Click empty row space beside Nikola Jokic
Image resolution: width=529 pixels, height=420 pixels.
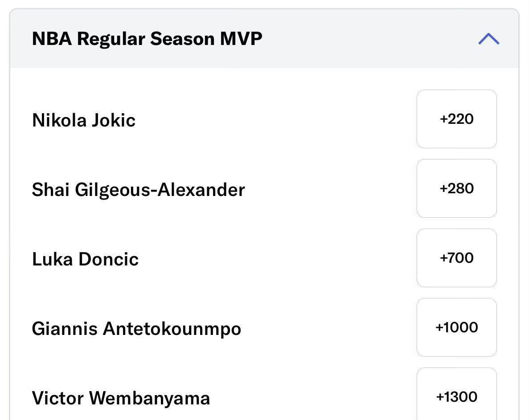[x=276, y=120]
